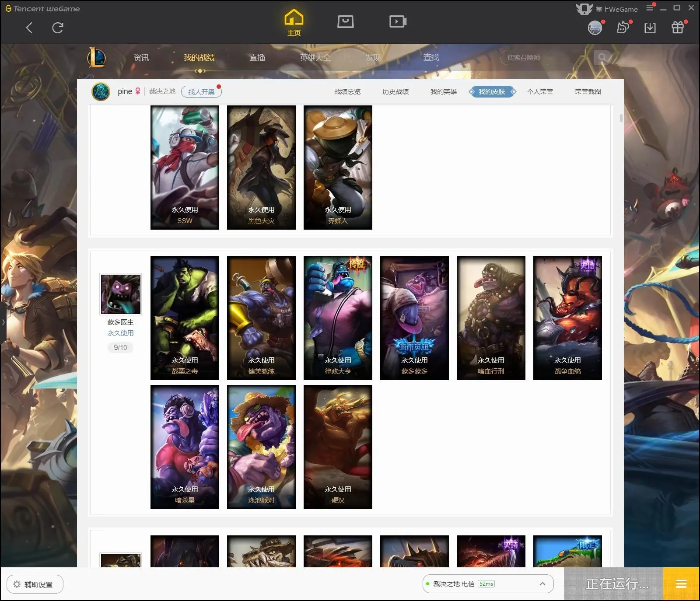
Task: Click the 正在运行... button
Action: 613,584
